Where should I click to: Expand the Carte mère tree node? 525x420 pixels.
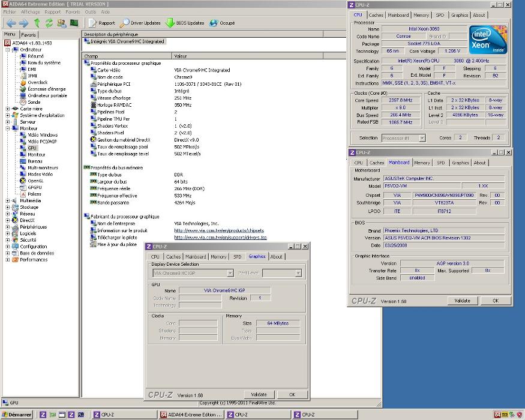(x=7, y=109)
